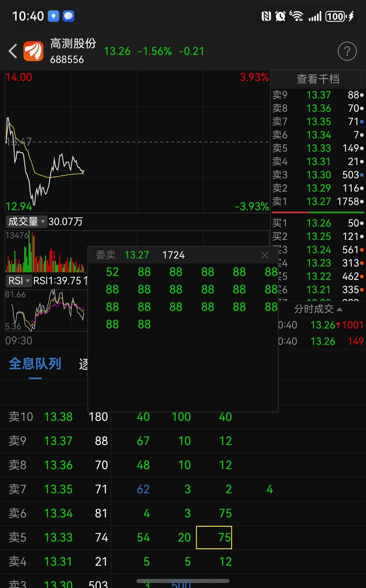The width and height of the screenshot is (366, 588).
Task: Select 卖3 price 13.30 in side order book
Action: 319,175
